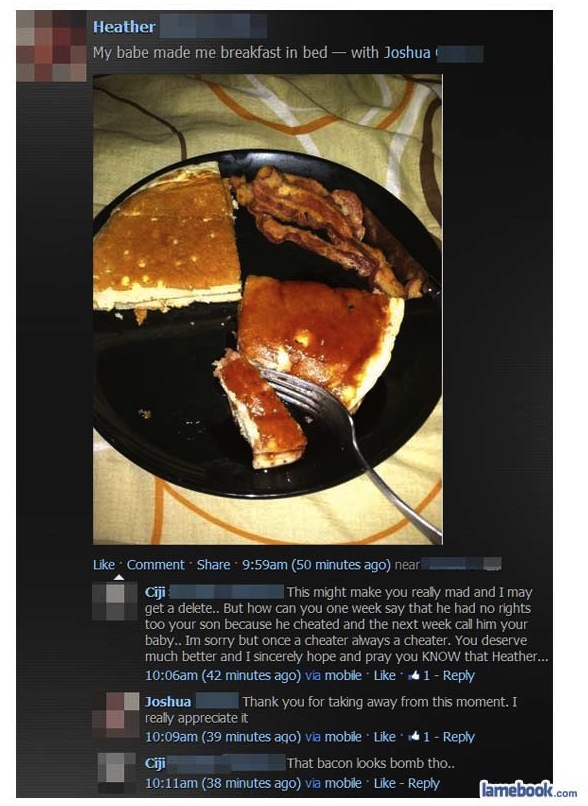Reply to Joshua's comment
This screenshot has height=806, width=588.
(458, 737)
